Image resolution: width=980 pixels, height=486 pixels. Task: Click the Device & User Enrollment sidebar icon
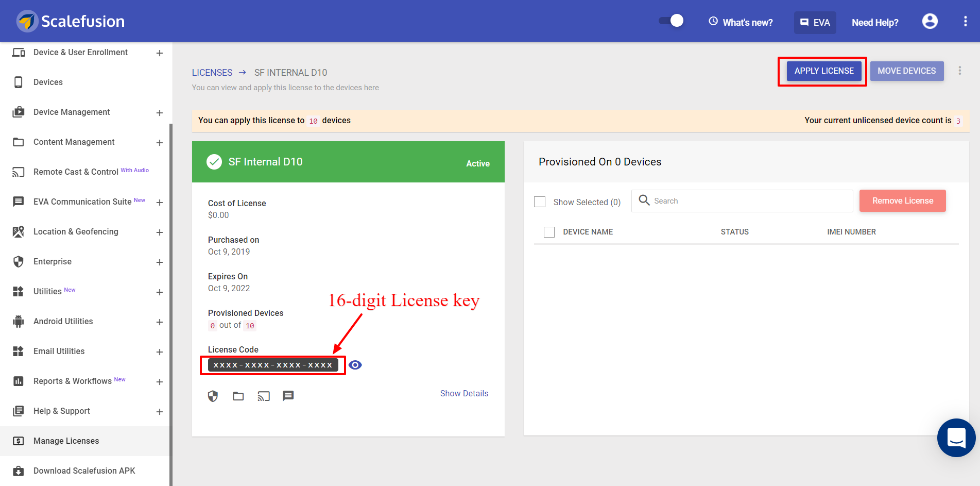pos(19,52)
